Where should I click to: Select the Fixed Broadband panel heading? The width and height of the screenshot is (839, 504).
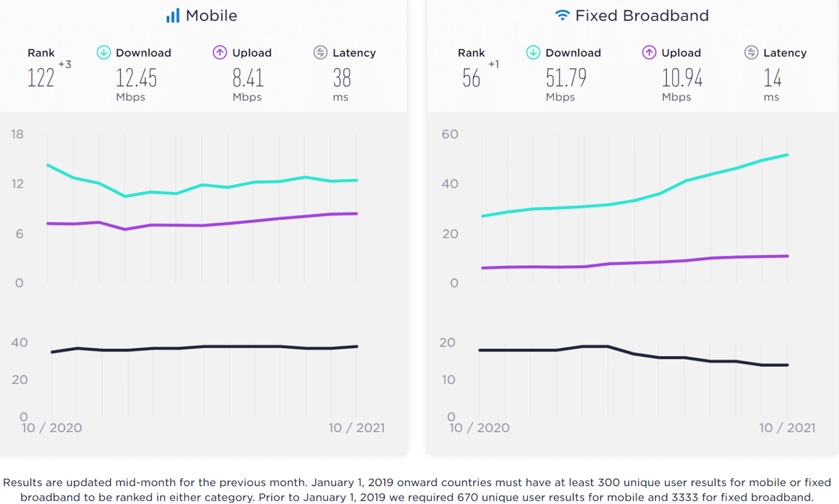click(x=642, y=16)
